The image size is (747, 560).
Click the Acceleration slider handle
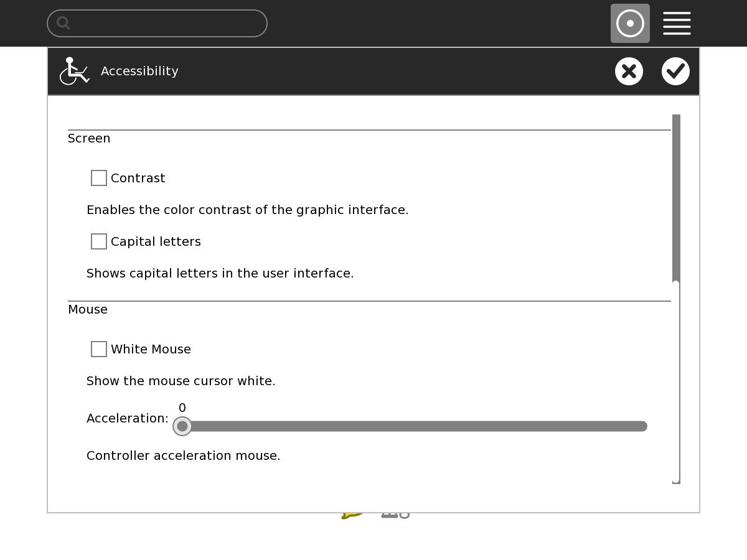[182, 426]
